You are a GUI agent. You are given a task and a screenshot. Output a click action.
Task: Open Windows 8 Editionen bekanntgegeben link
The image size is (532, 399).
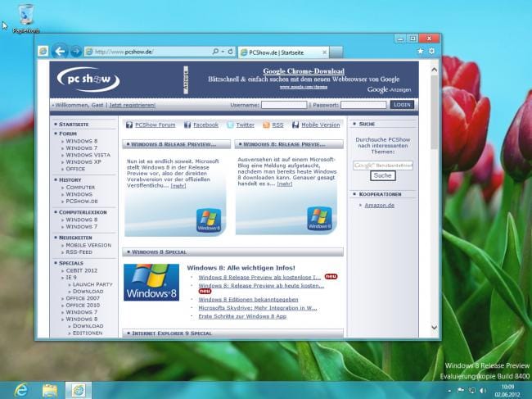tap(248, 300)
